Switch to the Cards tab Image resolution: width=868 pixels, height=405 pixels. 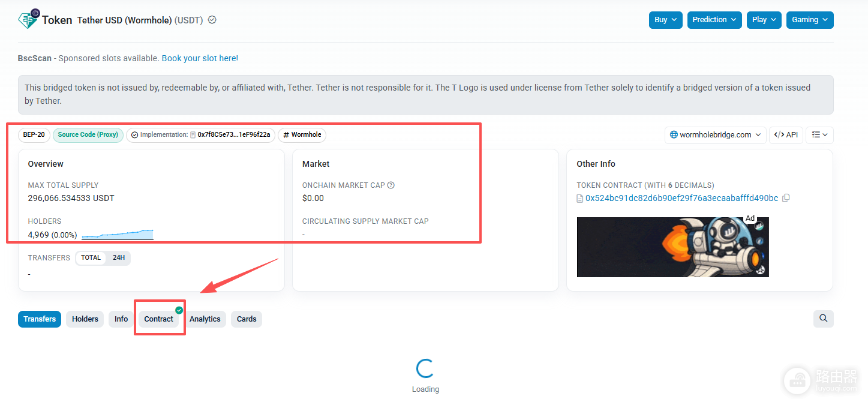click(x=247, y=319)
